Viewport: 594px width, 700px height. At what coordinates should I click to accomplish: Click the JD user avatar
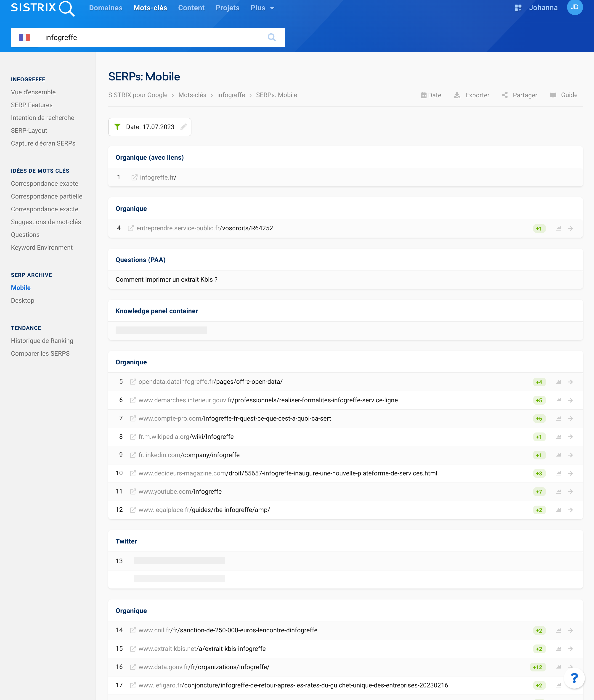pos(575,7)
